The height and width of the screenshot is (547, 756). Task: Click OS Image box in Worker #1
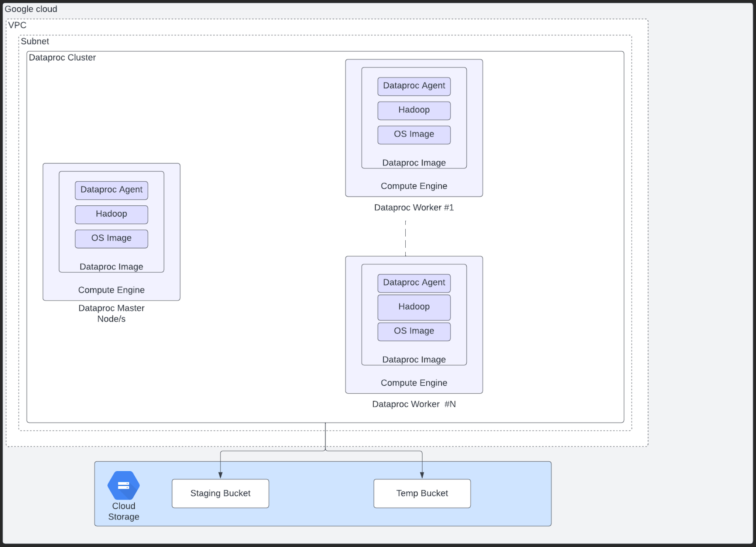click(x=414, y=135)
